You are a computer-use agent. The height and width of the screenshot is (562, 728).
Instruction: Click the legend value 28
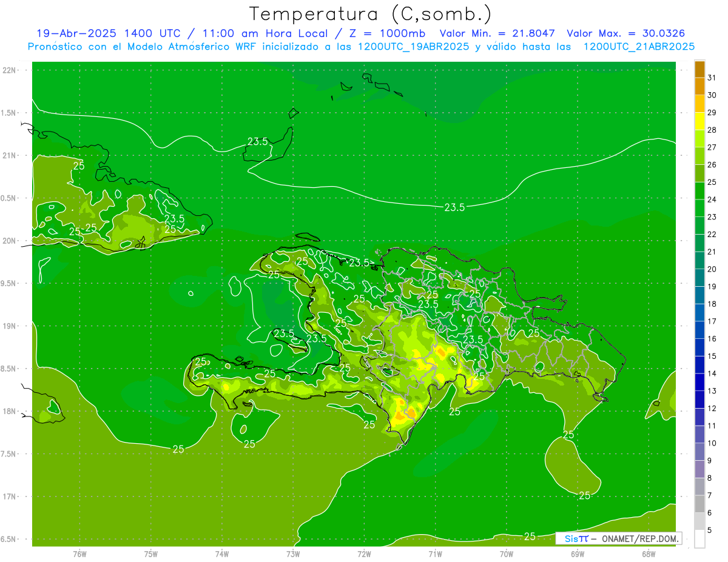(x=712, y=130)
